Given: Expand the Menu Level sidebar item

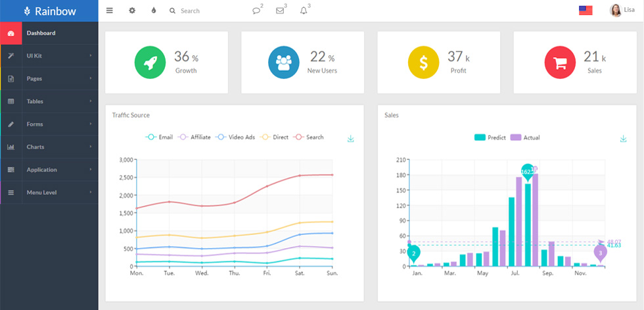Looking at the screenshot, I should [49, 192].
